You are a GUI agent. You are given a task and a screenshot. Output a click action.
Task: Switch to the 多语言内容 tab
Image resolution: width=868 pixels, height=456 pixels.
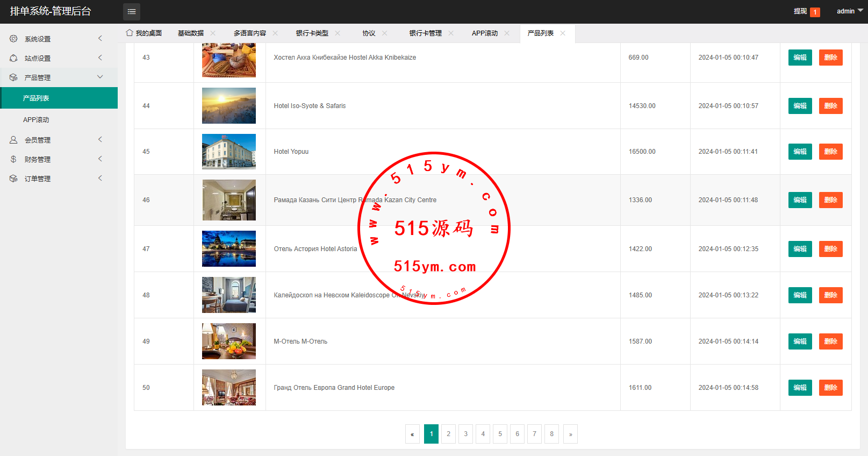(250, 33)
